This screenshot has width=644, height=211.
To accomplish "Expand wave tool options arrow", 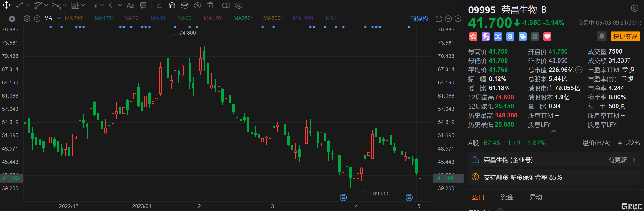I will 64,5.
